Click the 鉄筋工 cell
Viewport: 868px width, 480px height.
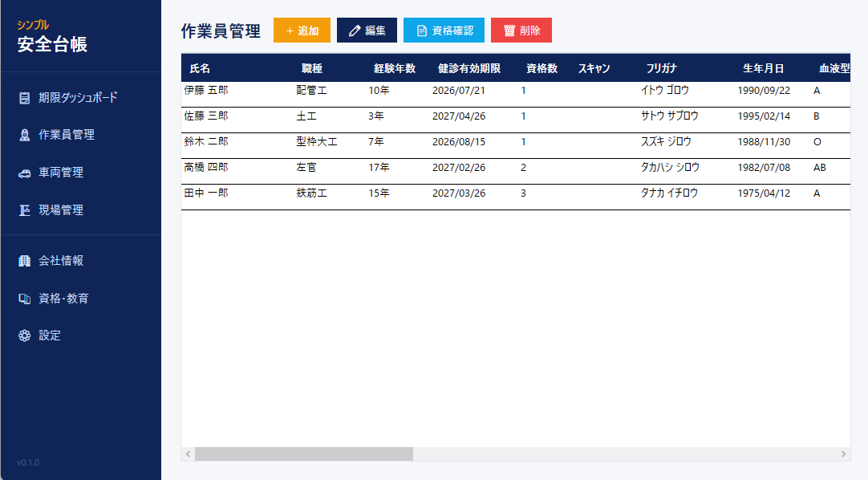pos(311,193)
